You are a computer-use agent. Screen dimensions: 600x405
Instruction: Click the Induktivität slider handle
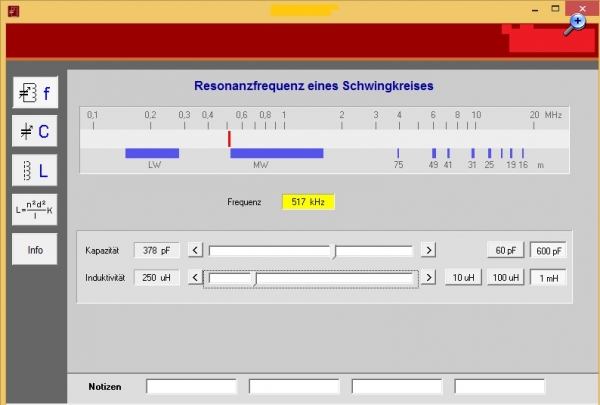(x=254, y=278)
